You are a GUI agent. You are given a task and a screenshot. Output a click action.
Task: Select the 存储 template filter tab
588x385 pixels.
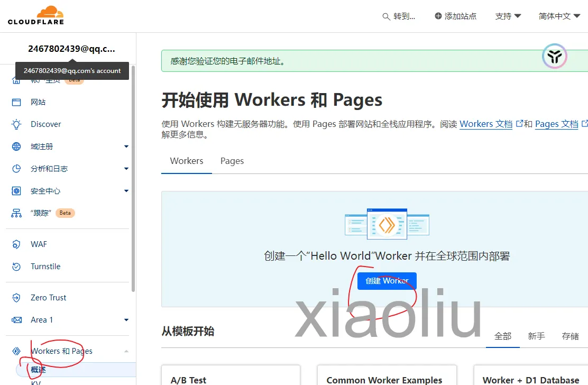coord(570,336)
